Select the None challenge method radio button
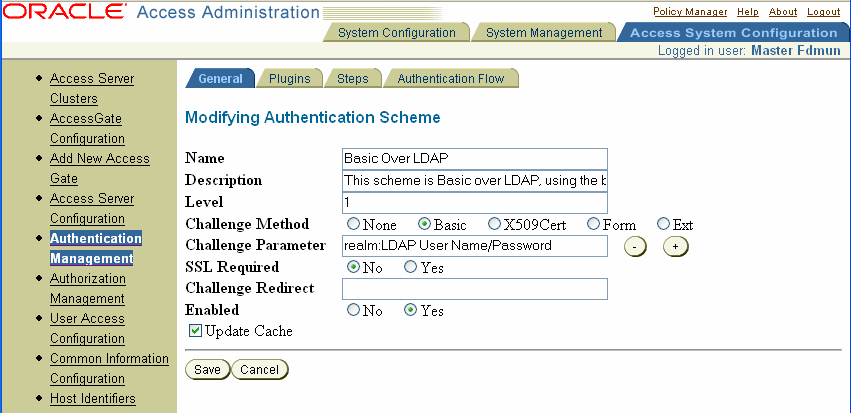Viewport: 851px width, 413px height. pyautogui.click(x=353, y=224)
